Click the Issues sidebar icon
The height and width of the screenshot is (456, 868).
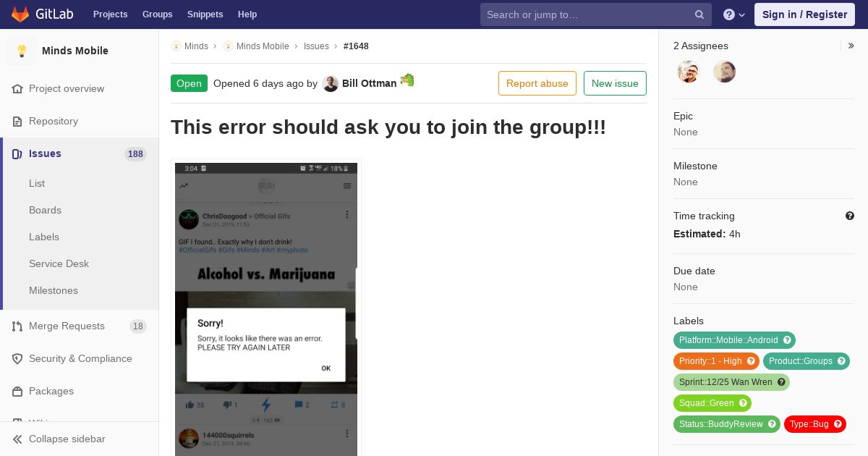click(17, 153)
